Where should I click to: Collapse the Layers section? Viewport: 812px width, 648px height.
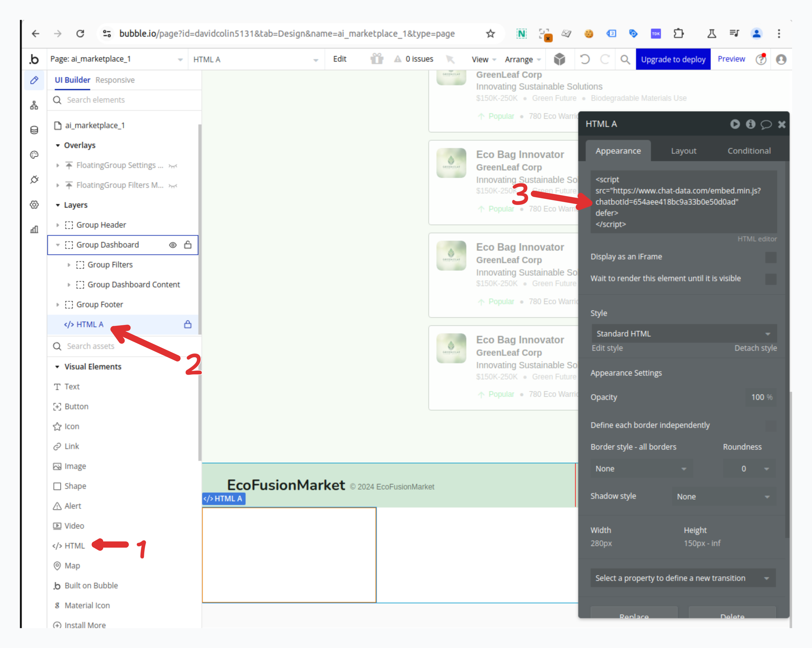pyautogui.click(x=58, y=205)
